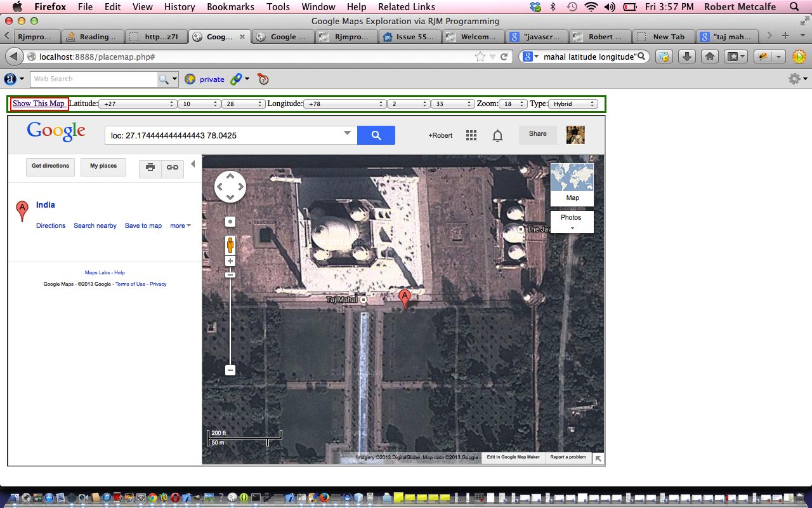Open Latitude minutes dropdown showing 10

click(x=199, y=104)
